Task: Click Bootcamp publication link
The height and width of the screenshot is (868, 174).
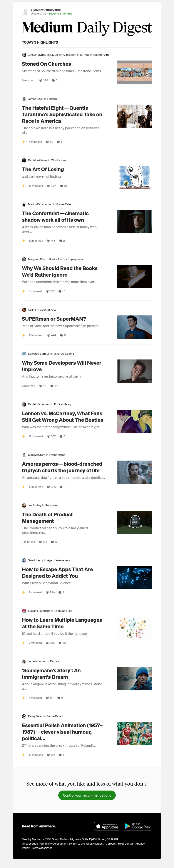Action: [52, 505]
